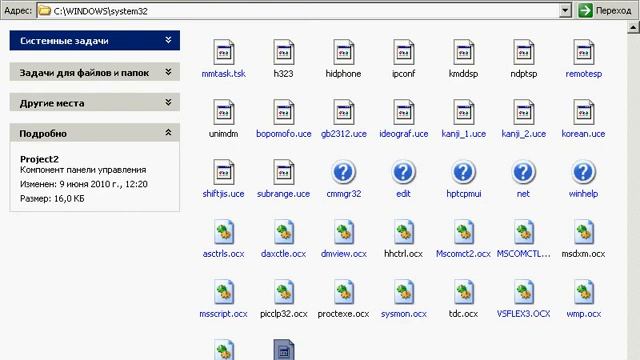Viewport: 640px width, 360px height.
Task: Select the mmtask.tsk file icon
Action: coord(224,52)
